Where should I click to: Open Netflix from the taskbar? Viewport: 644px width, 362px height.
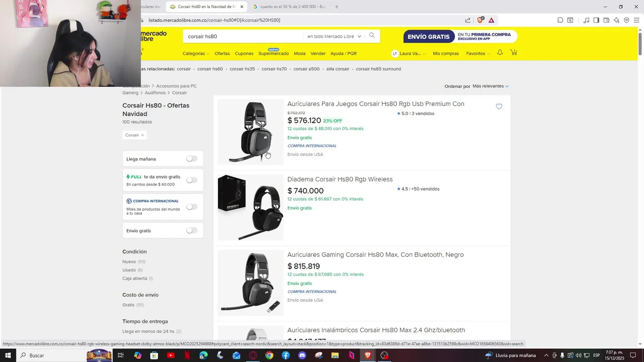(x=187, y=355)
